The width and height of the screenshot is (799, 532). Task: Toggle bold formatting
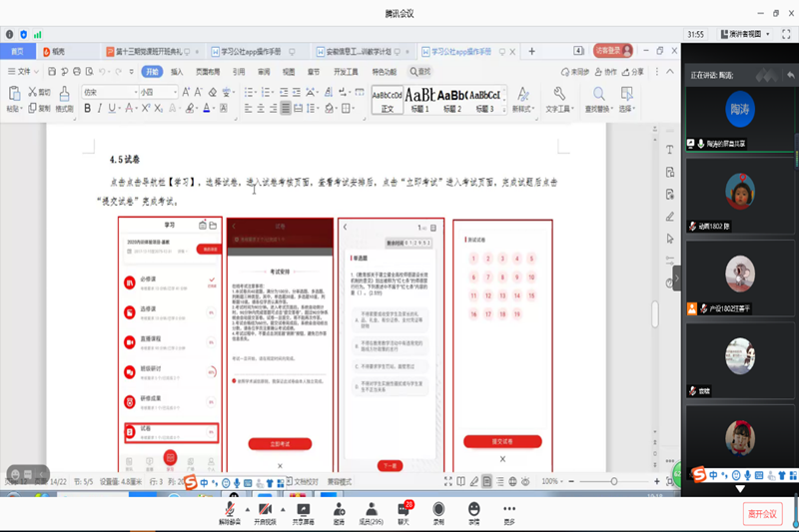pyautogui.click(x=87, y=108)
